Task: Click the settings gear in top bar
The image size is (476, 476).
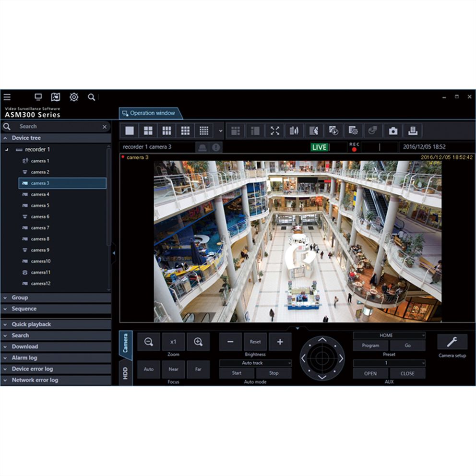Action: coord(74,97)
